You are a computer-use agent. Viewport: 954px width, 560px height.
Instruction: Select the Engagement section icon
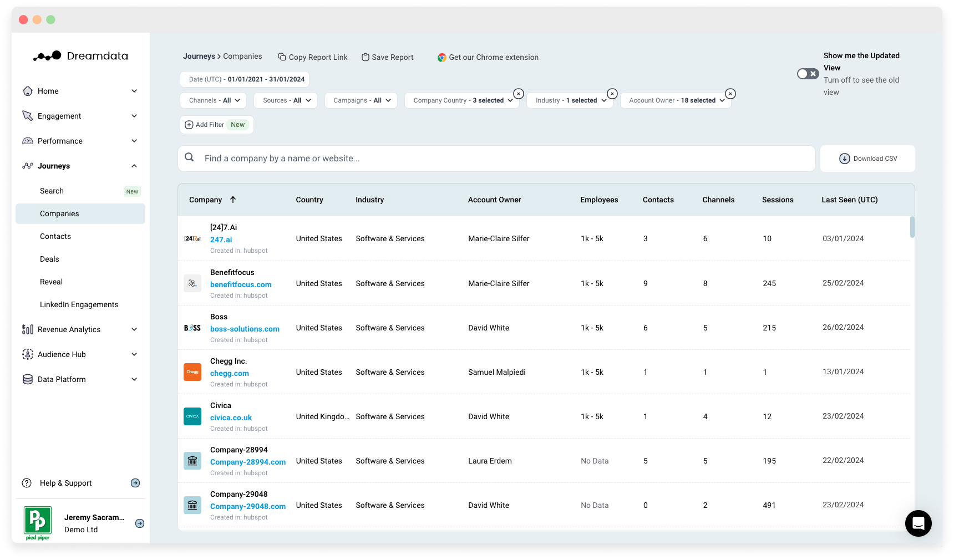coord(28,116)
